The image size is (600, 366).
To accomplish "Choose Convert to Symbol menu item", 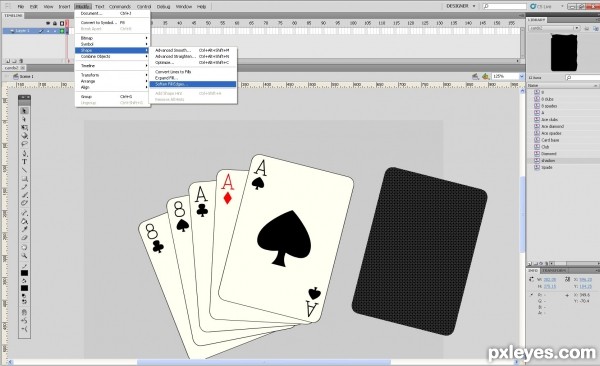I will (113, 23).
